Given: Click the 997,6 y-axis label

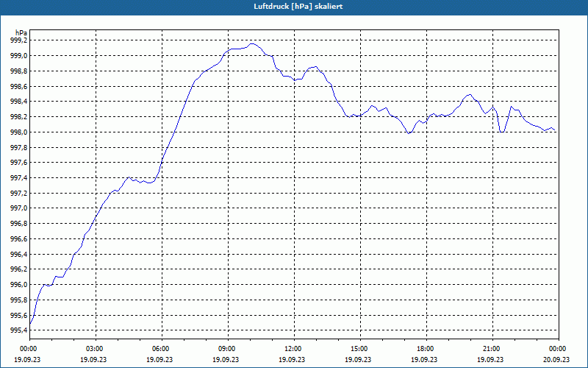Looking at the screenshot, I should coord(18,163).
